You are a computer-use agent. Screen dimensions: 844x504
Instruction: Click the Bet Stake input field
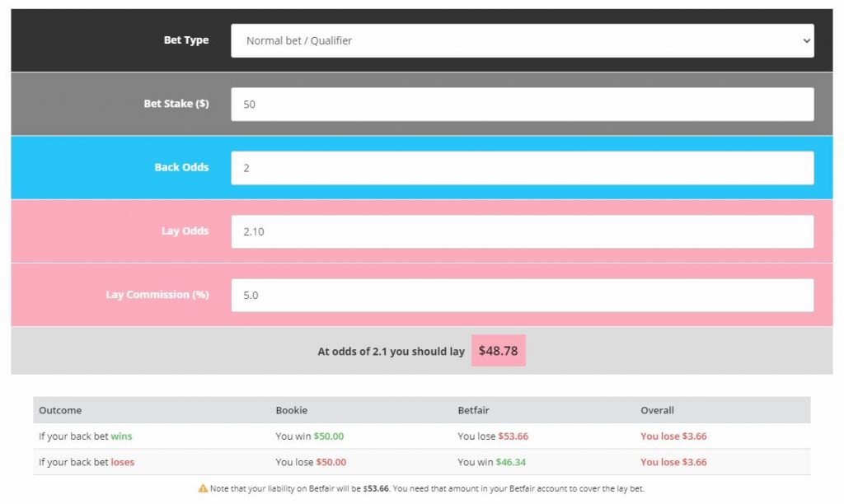pos(522,104)
